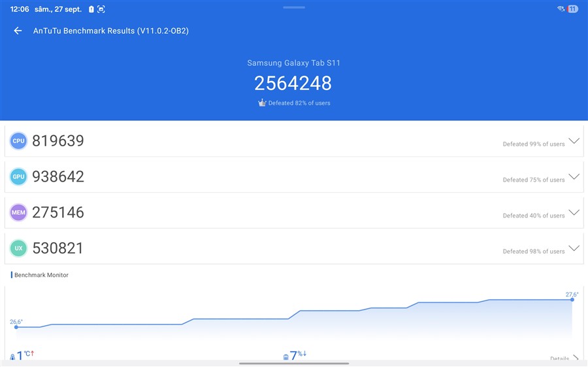The image size is (588, 367).
Task: Expand the CPU score details chevron
Action: point(574,141)
